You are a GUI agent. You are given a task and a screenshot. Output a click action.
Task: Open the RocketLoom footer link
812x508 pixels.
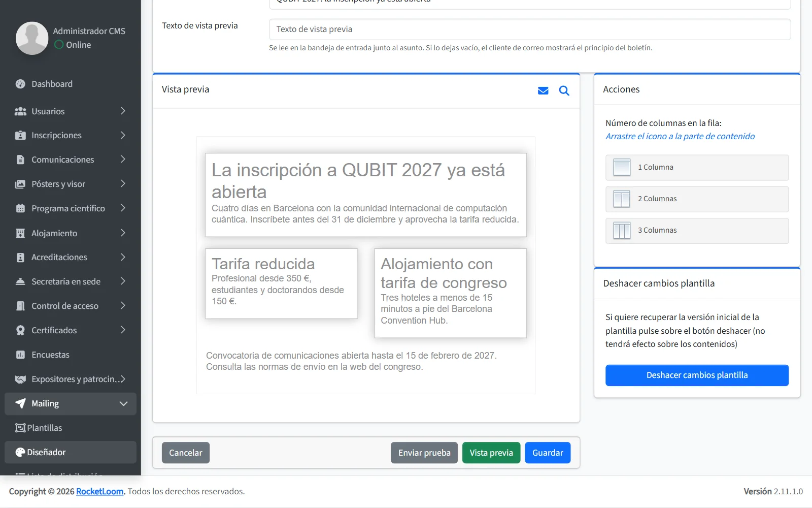(99, 492)
